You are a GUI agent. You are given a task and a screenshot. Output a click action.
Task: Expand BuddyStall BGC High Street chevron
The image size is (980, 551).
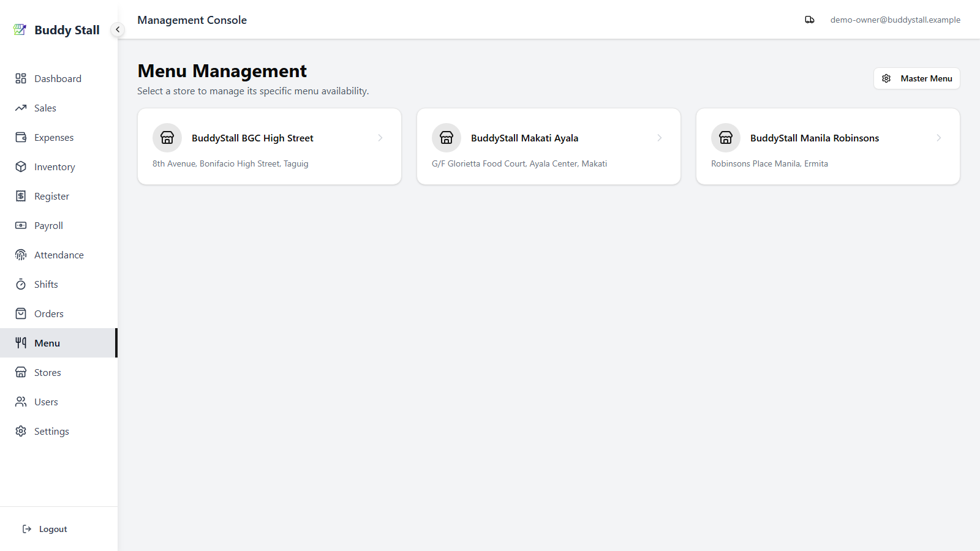tap(380, 138)
